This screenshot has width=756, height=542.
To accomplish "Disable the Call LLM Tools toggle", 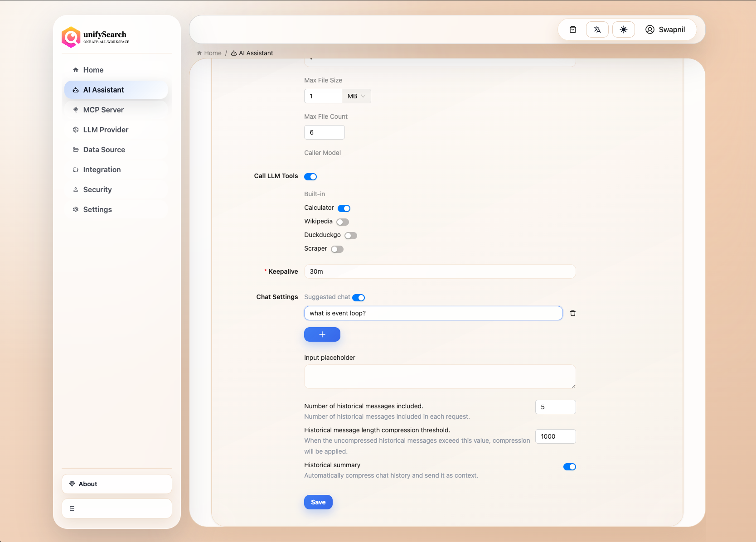I will pyautogui.click(x=310, y=177).
